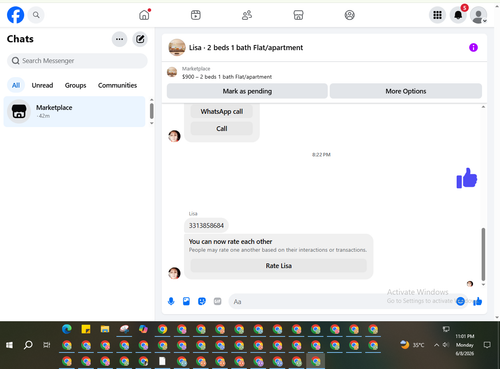
Task: Focus the Aa message input
Action: [342, 302]
